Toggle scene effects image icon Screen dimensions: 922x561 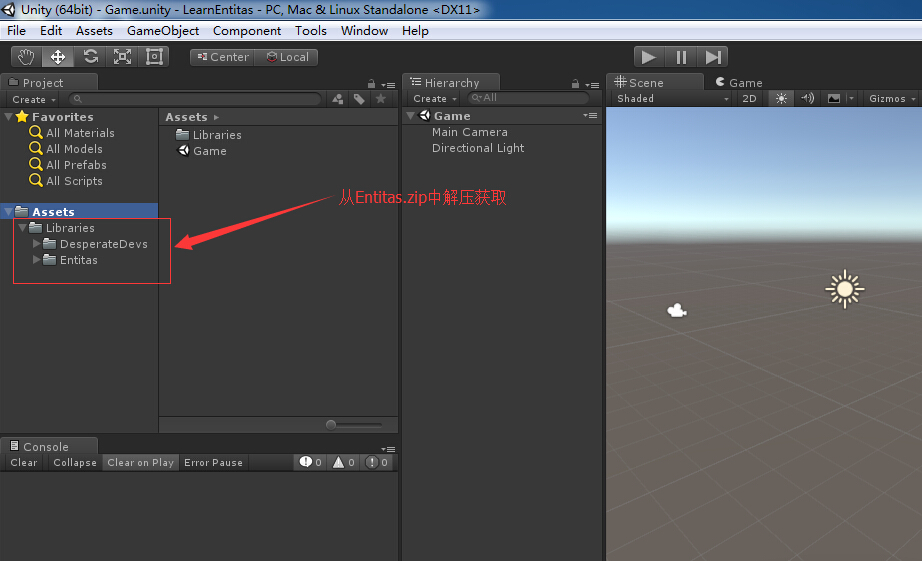834,99
